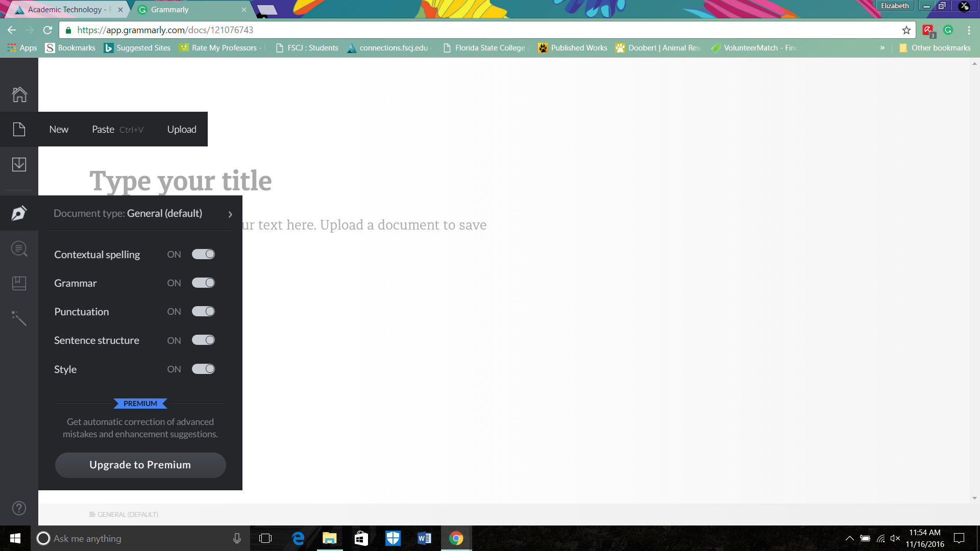Click GENERAL (DEFAULT) status label at bottom
This screenshot has height=551, width=980.
[124, 514]
